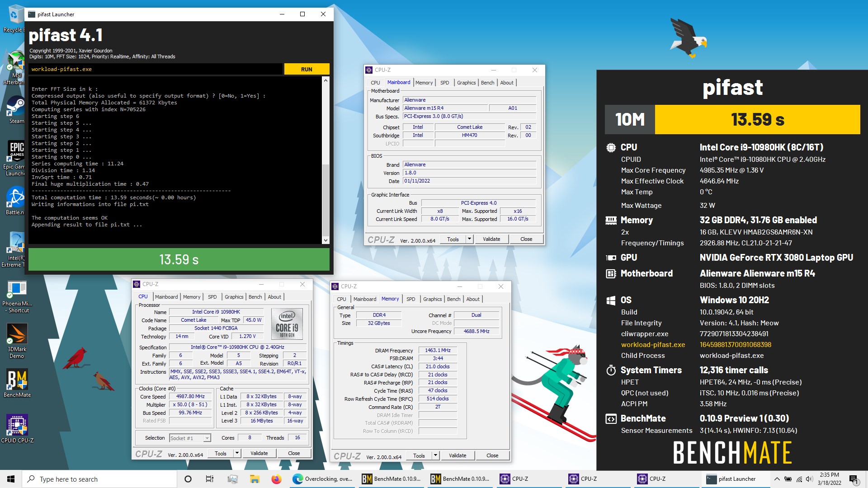Expand Tools dropdown arrow in Mainboard CPU-Z

coord(469,239)
